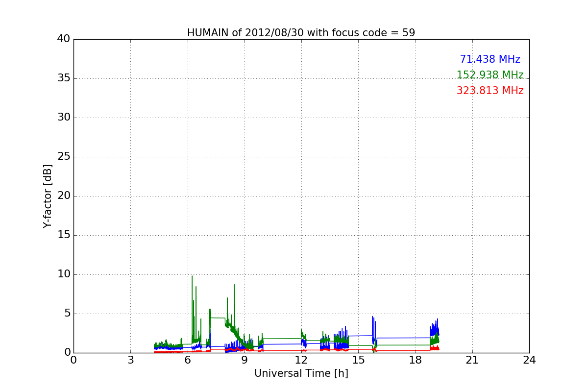Click the x-axis tick label 12

pos(301,360)
